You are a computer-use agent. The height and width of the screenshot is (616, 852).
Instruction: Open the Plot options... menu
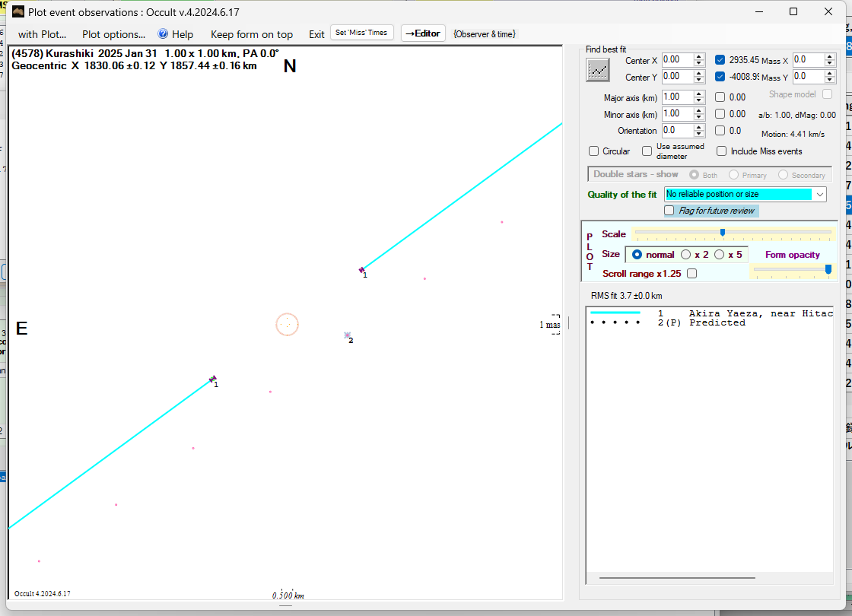click(113, 34)
